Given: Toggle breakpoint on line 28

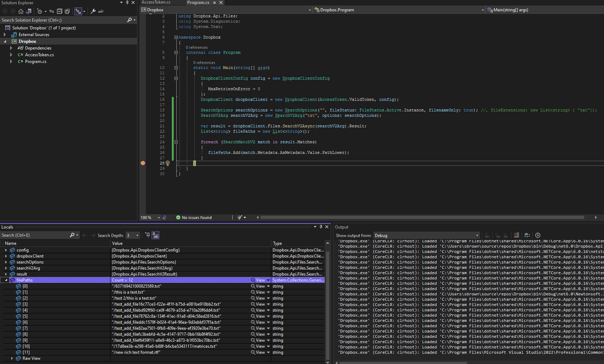Looking at the screenshot, I should [143, 163].
